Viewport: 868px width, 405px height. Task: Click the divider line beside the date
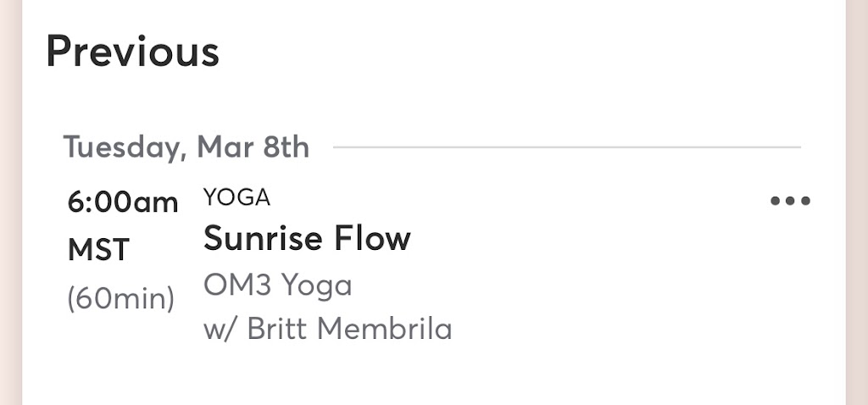(x=566, y=147)
